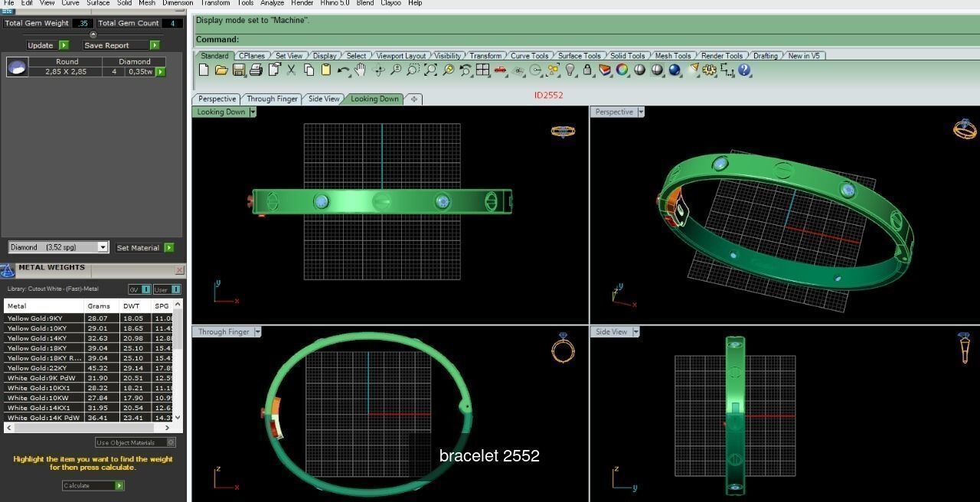Click the Update button
Viewport: 980px width, 502px height.
[47, 45]
